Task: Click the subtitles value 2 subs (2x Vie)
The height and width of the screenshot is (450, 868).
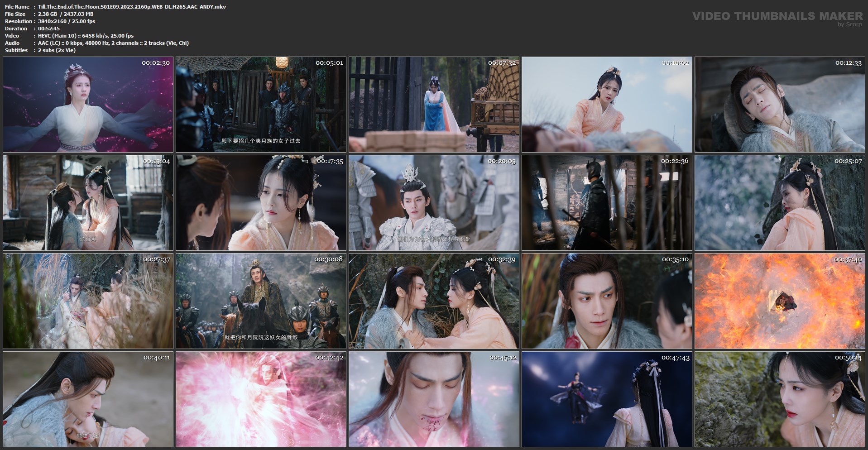Action: [x=57, y=50]
